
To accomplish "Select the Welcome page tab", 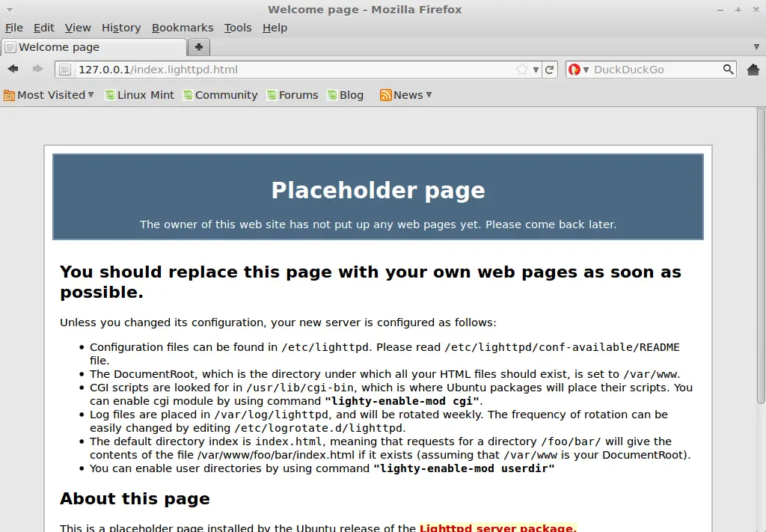I will tap(94, 47).
